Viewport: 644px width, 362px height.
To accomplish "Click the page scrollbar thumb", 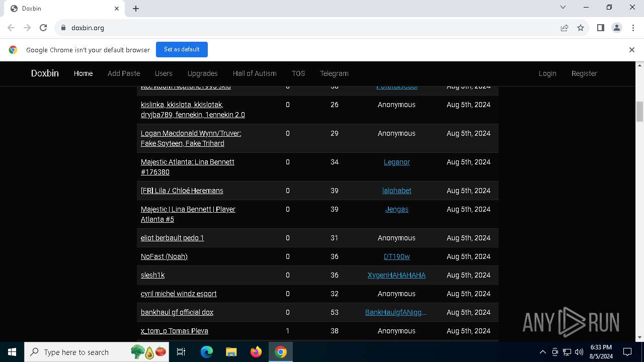I will (640, 111).
